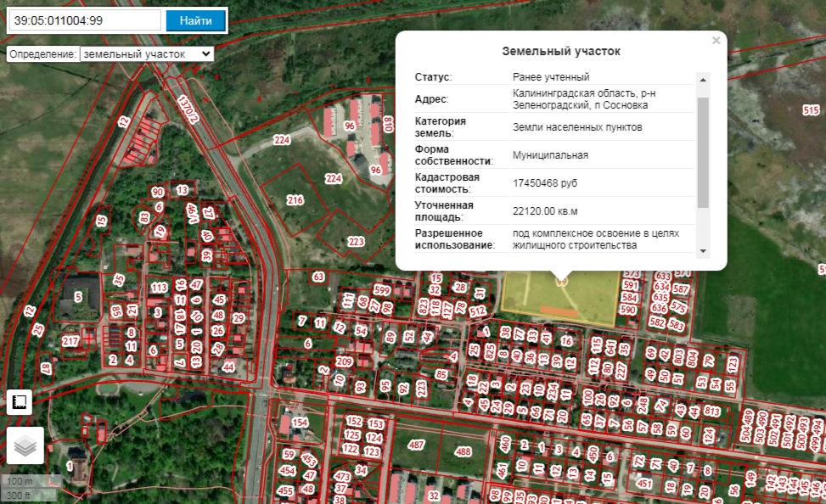Screen dimensions: 826x504
Task: Click parcel label 515 on map
Action: pyautogui.click(x=812, y=110)
